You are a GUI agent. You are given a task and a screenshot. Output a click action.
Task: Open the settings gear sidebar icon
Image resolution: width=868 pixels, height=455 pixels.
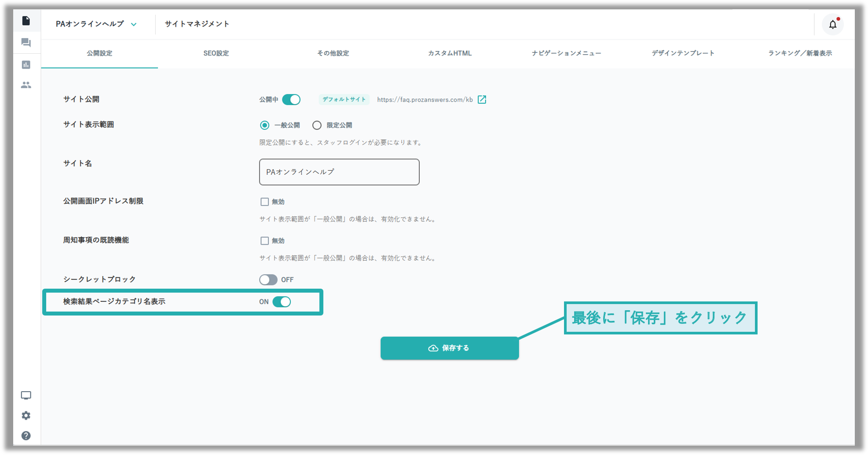(x=26, y=415)
